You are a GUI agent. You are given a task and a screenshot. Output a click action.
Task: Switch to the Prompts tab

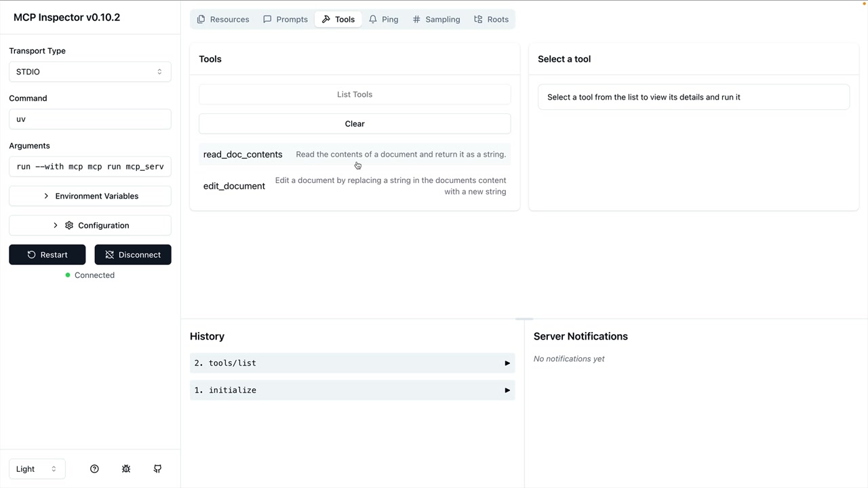tap(285, 20)
